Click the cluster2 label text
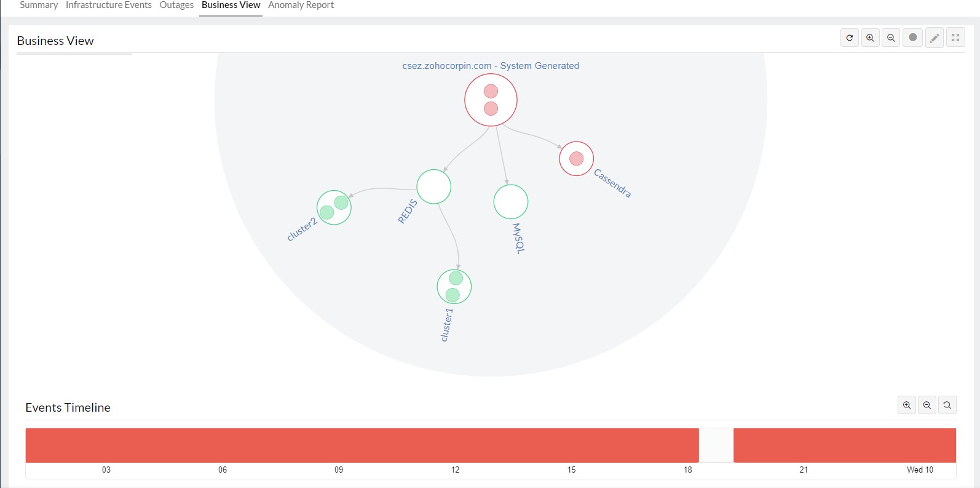 tap(302, 230)
